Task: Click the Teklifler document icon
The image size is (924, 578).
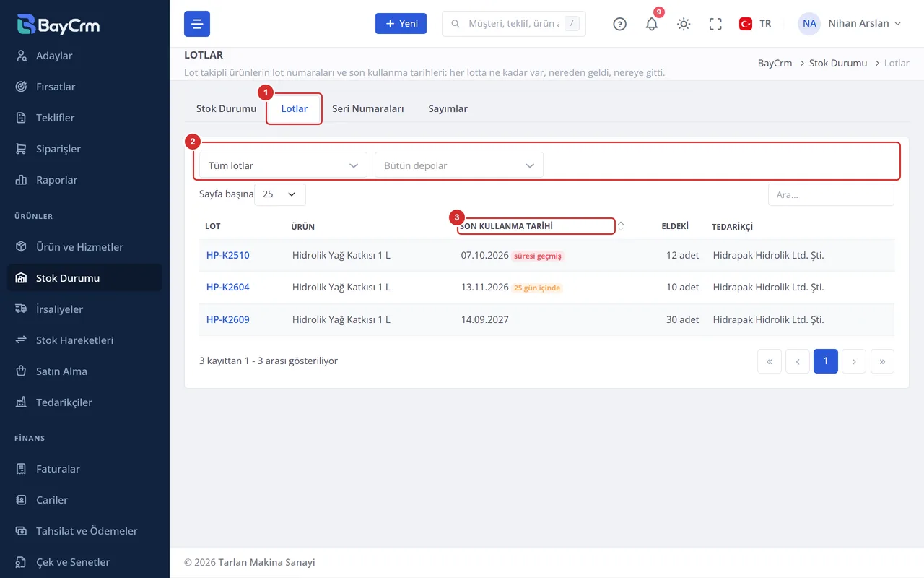Action: tap(22, 118)
